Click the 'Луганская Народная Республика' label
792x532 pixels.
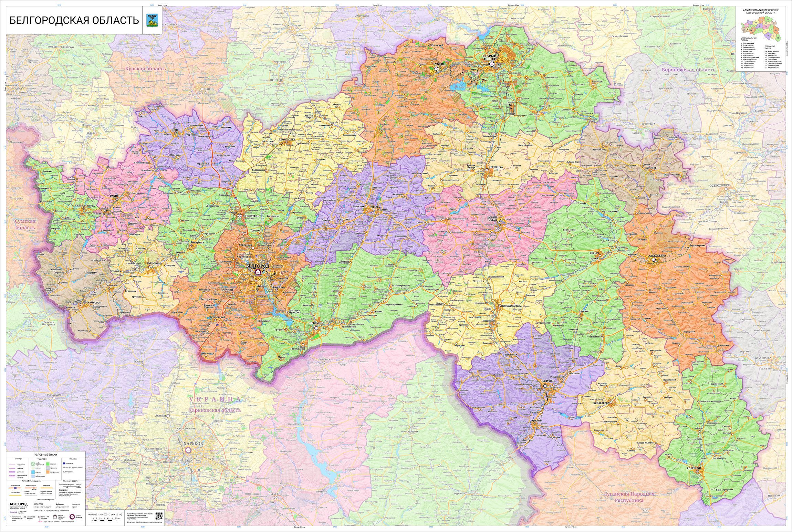pyautogui.click(x=629, y=497)
